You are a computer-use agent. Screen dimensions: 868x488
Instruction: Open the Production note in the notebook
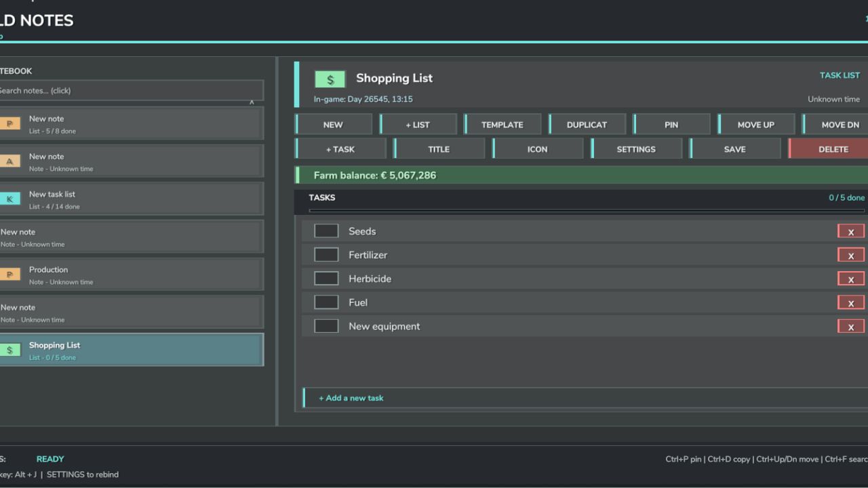point(132,274)
